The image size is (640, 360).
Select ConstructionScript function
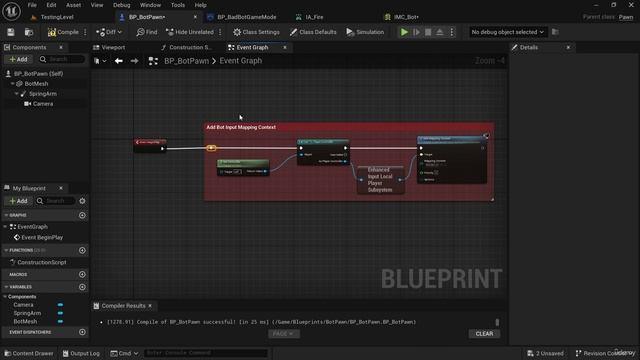coord(42,262)
